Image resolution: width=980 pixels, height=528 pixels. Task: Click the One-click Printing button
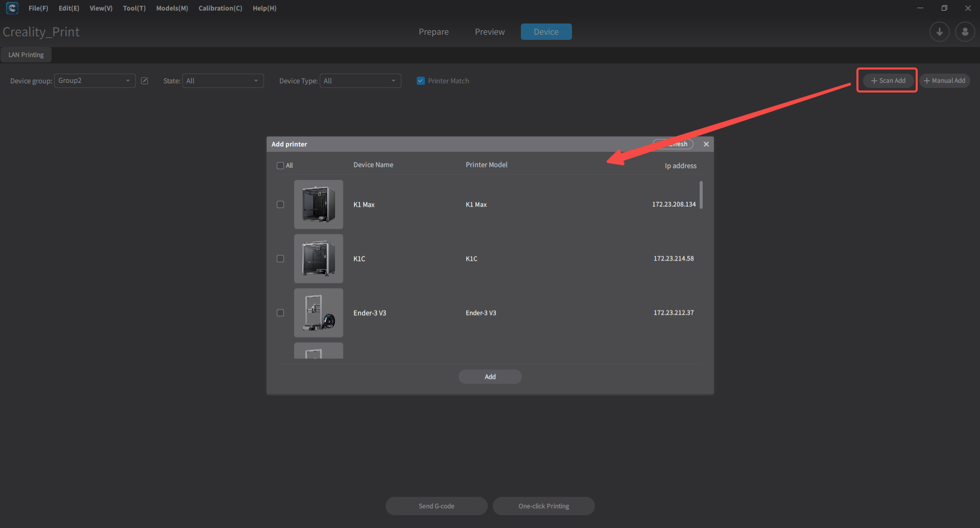tap(544, 506)
